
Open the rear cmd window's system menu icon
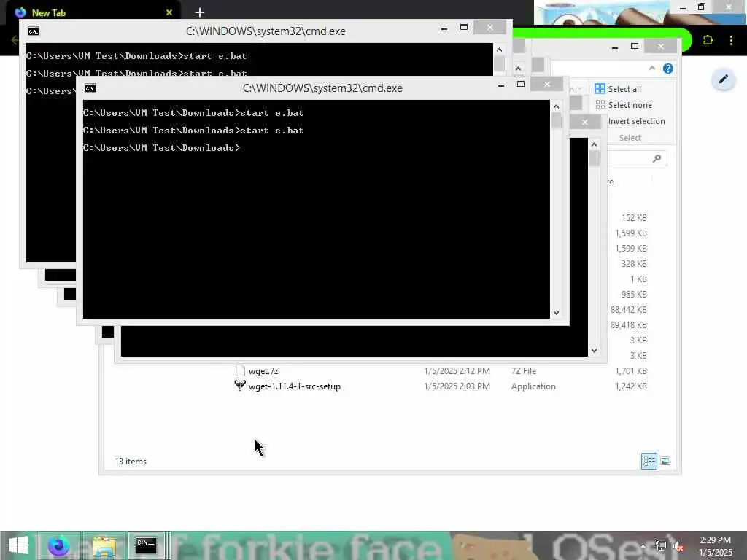pos(34,31)
